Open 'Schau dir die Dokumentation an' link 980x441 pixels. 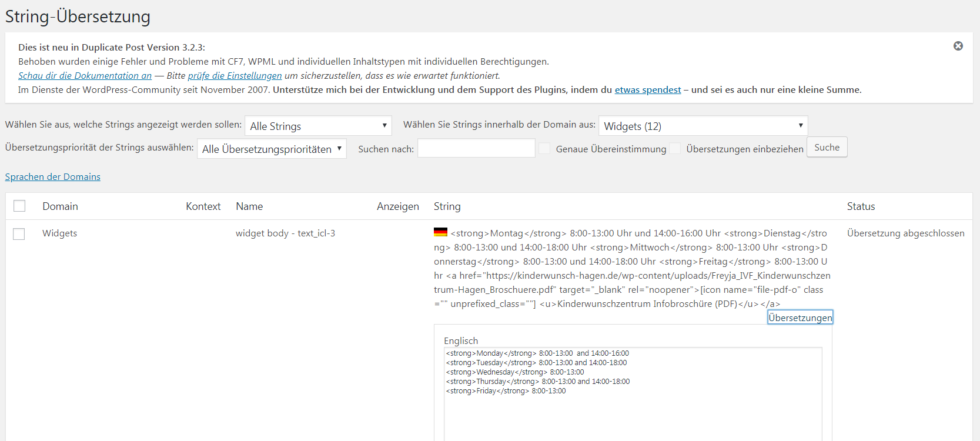point(85,76)
